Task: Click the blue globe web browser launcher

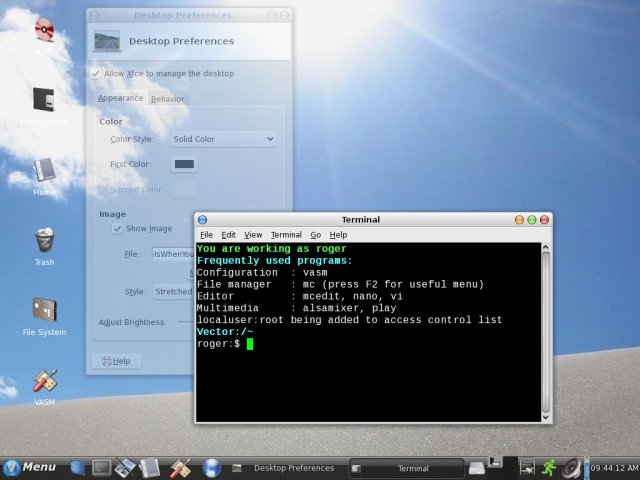Action: coord(212,467)
